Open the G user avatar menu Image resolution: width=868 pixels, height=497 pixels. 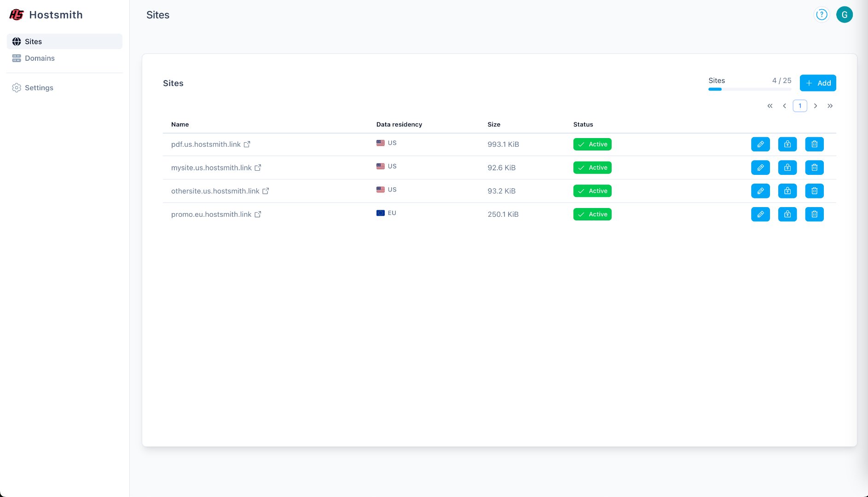(x=845, y=15)
